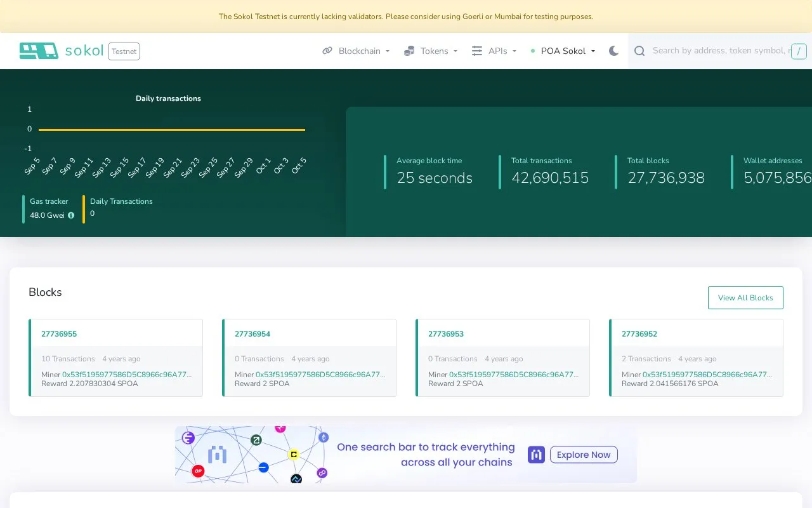Click the View All Blocks button
The height and width of the screenshot is (508, 812).
click(x=745, y=298)
